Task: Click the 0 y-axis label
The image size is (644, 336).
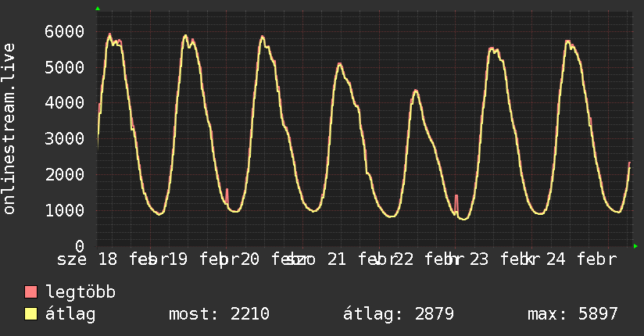Action: (80, 246)
